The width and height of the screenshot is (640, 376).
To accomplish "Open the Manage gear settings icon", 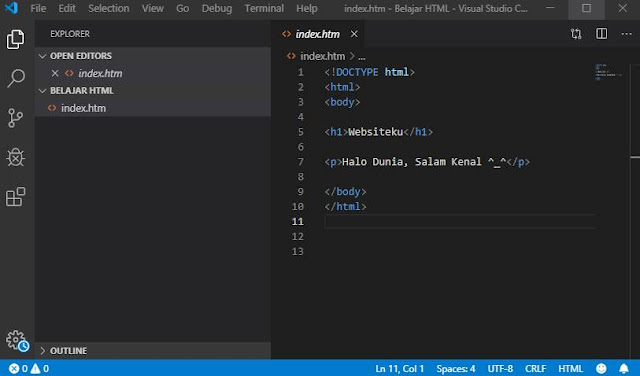I will 16,340.
